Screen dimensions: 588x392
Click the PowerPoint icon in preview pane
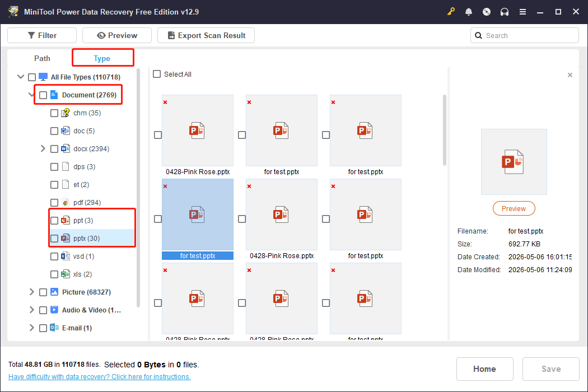[513, 162]
